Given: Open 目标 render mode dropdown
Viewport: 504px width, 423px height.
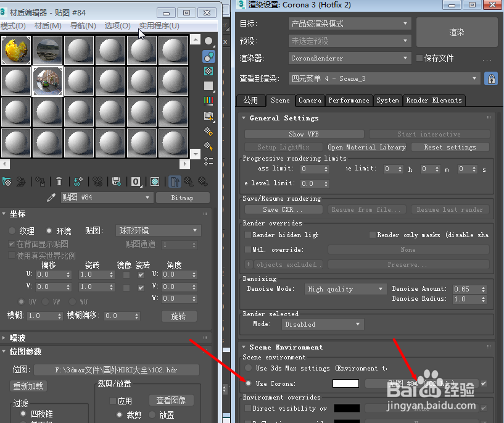Looking at the screenshot, I should (350, 23).
